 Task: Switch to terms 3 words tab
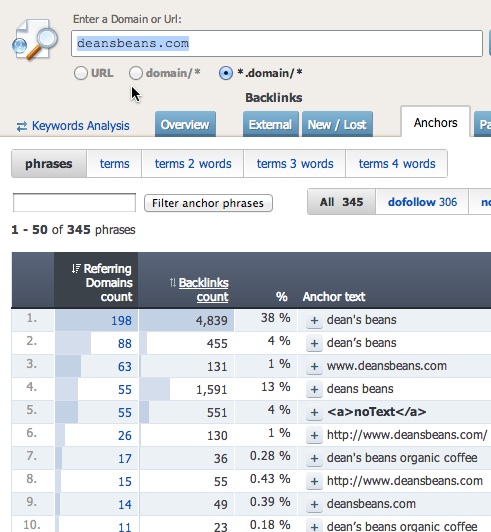click(x=295, y=164)
